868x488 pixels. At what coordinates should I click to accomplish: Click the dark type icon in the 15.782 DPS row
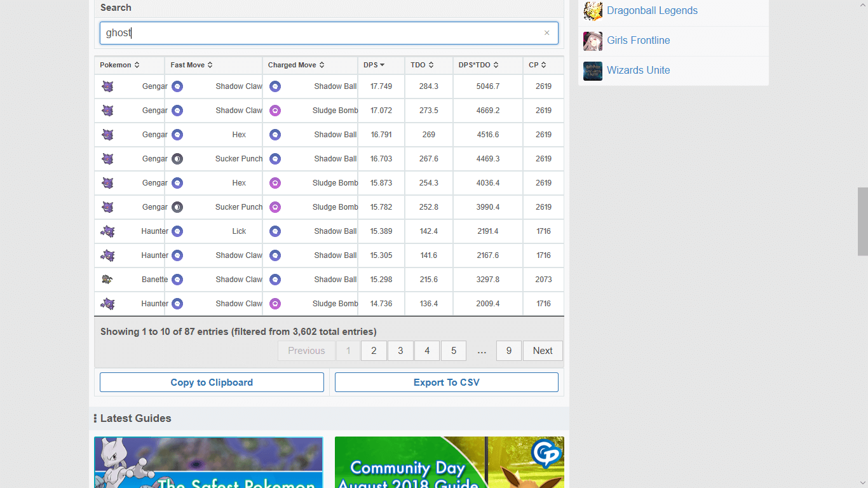(177, 207)
